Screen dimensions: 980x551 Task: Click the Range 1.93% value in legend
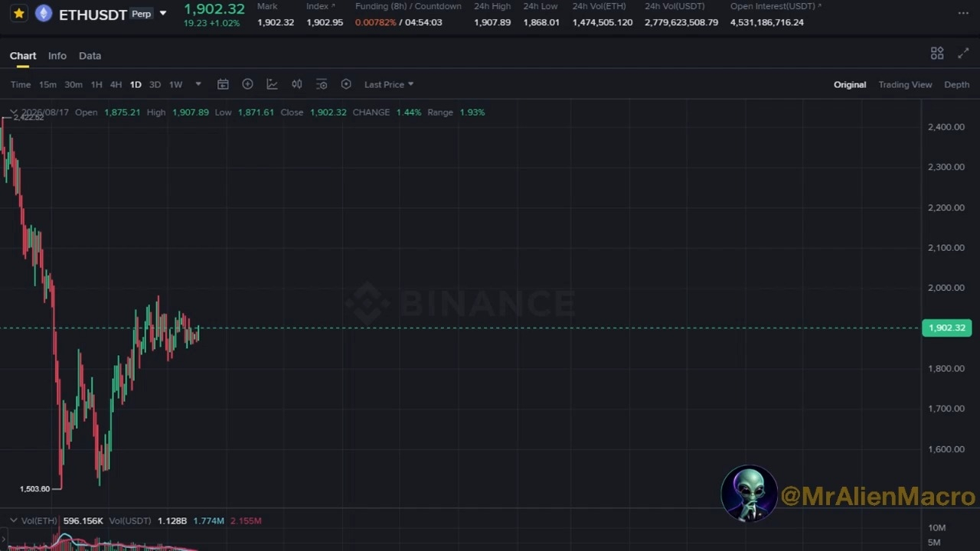click(x=472, y=112)
